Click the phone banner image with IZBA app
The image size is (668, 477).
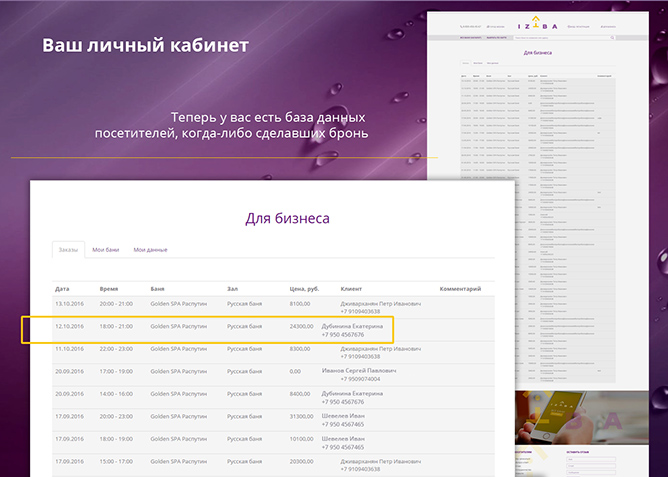582,418
